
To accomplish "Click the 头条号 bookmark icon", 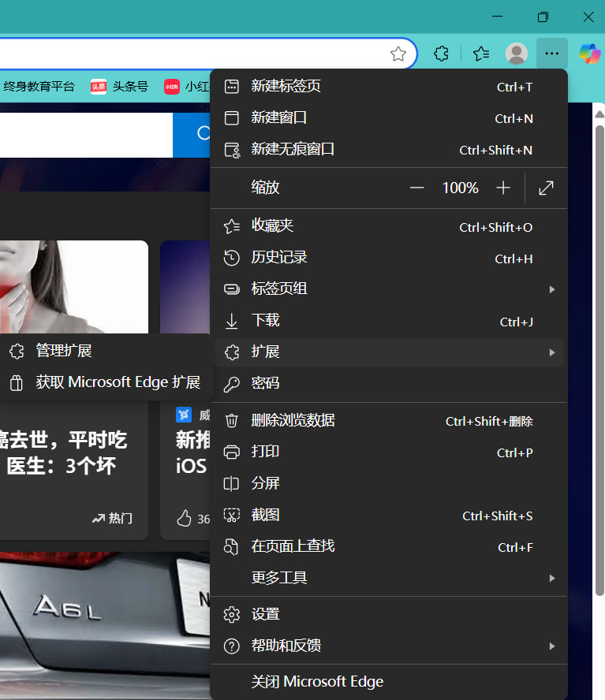I will (x=99, y=86).
